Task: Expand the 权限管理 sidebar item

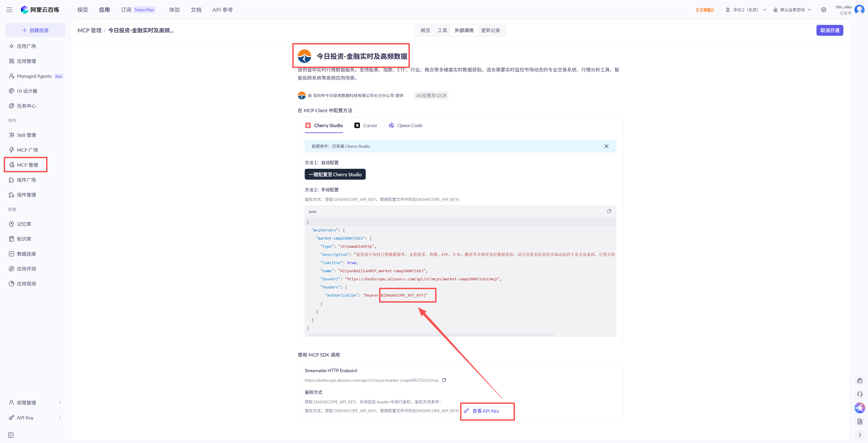Action: 35,403
